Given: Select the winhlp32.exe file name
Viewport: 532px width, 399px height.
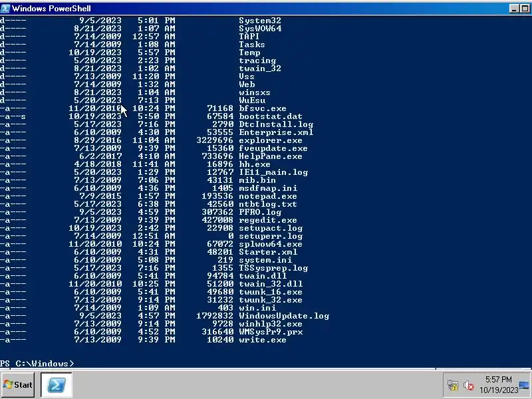Looking at the screenshot, I should click(x=271, y=324).
